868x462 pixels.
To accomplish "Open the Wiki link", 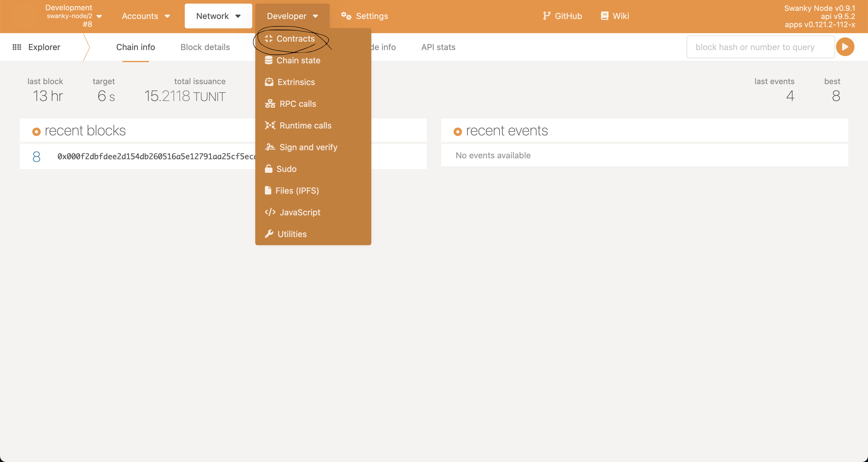I will click(x=615, y=16).
